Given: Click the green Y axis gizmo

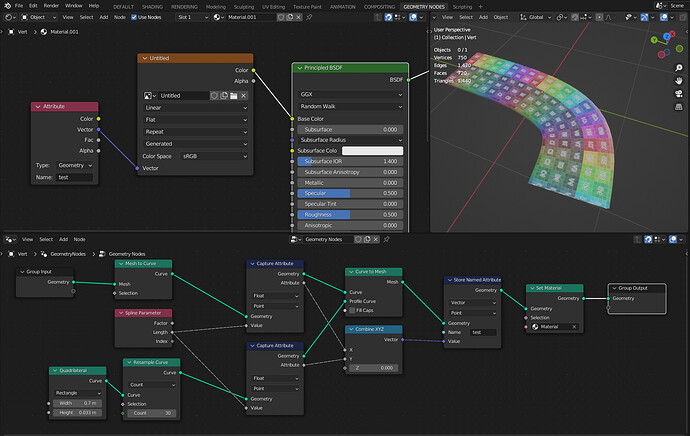Looking at the screenshot, I should (654, 40).
